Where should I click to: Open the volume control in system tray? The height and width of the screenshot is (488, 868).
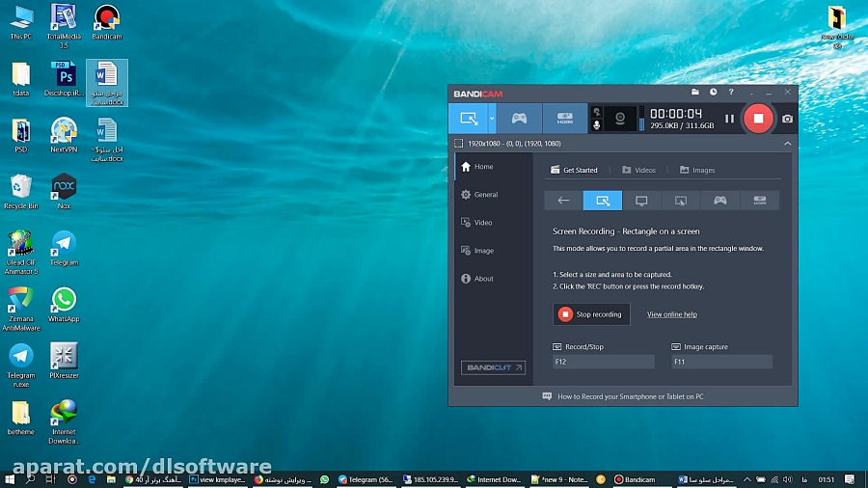[x=788, y=479]
